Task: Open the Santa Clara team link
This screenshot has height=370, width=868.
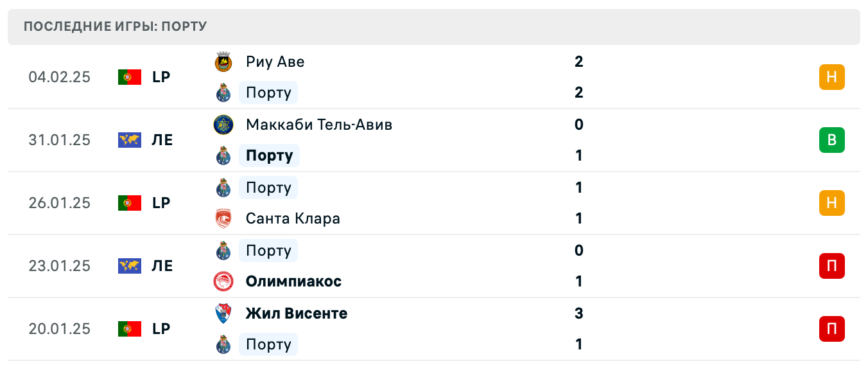Action: pyautogui.click(x=293, y=218)
